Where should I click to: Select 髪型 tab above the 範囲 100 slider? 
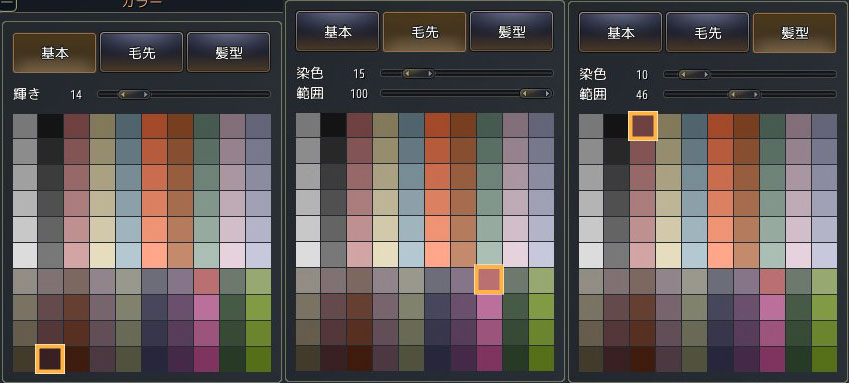pos(512,32)
